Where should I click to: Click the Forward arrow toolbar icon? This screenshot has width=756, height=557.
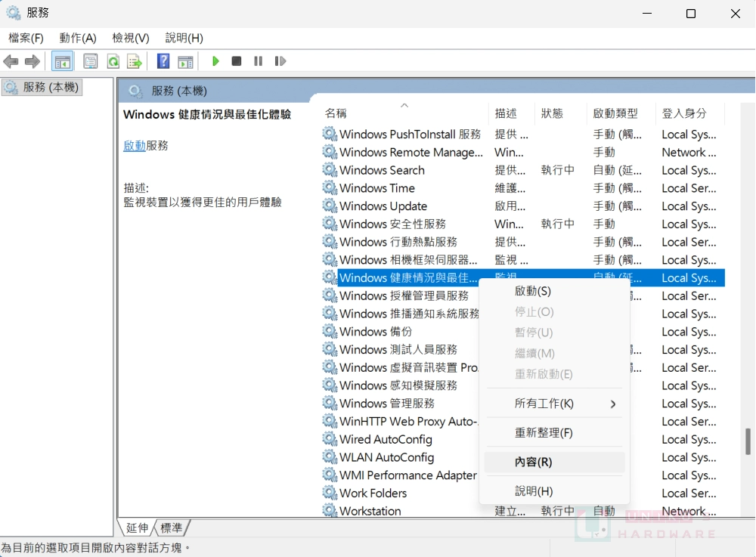tap(33, 61)
